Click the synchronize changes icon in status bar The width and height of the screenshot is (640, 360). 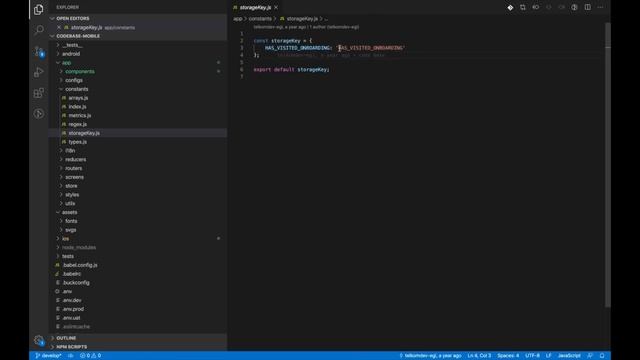point(71,356)
